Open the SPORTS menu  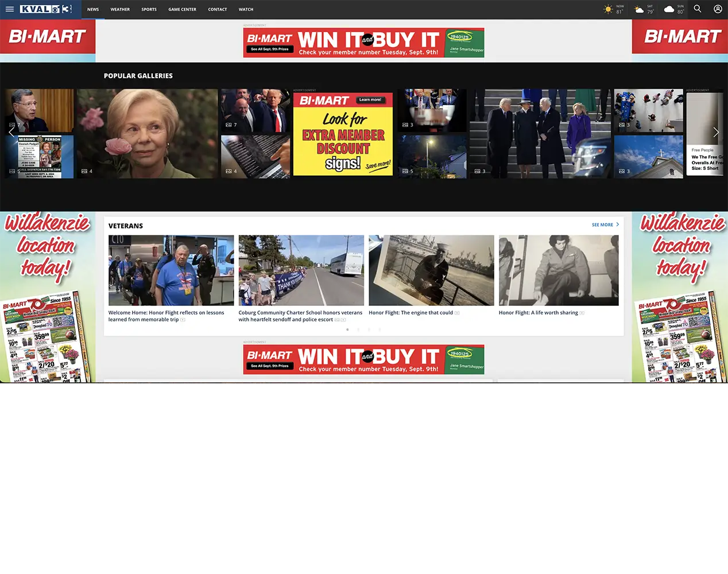coord(149,9)
